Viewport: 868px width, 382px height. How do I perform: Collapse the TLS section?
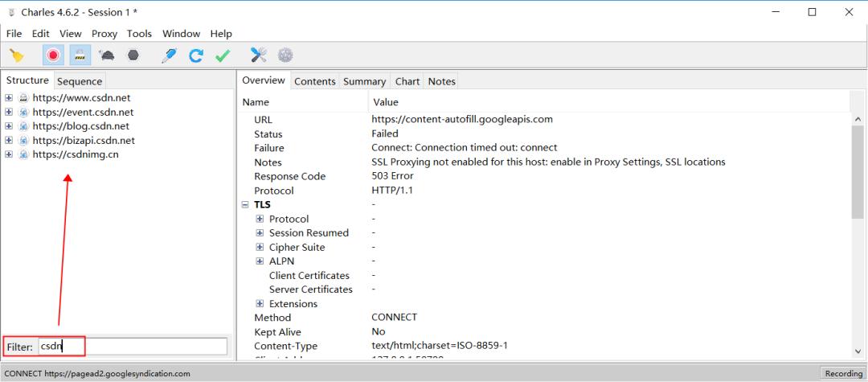245,205
